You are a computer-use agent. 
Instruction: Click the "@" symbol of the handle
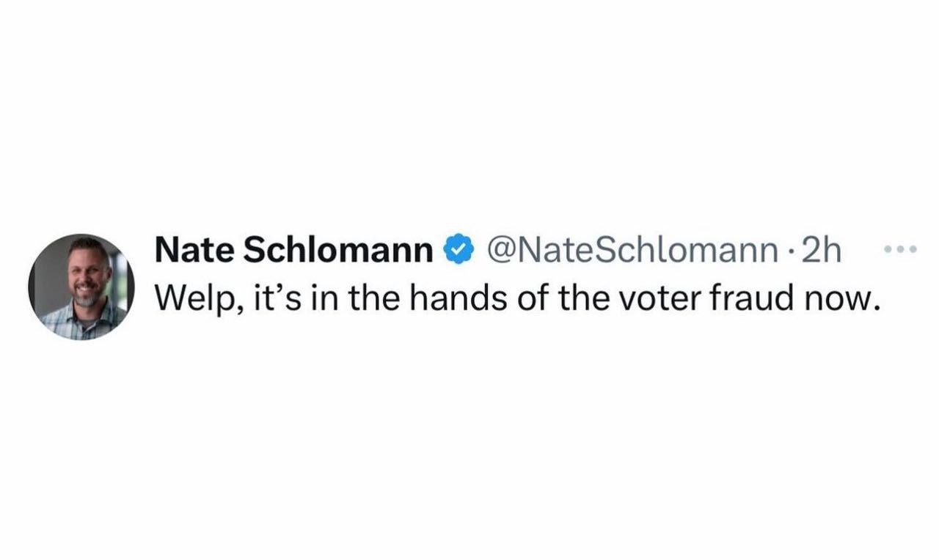[x=500, y=251]
